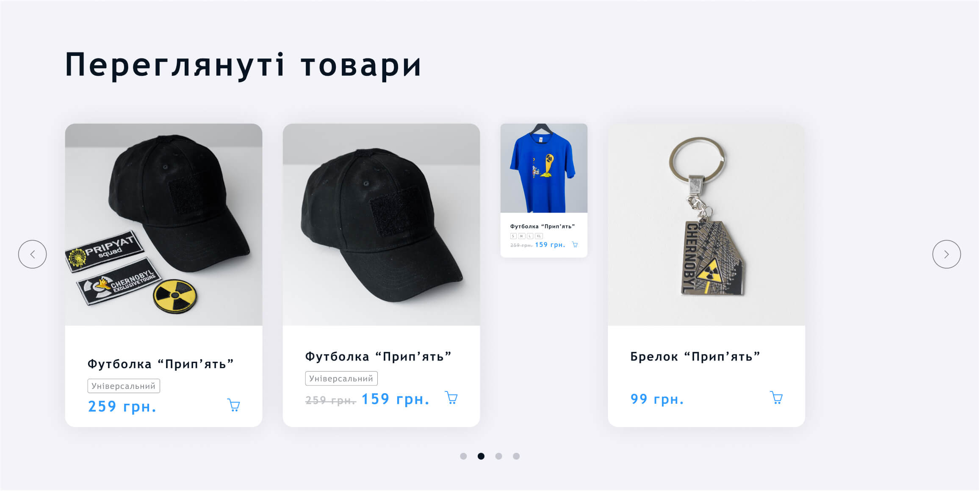Add small blue T-shirt card to cart
Image resolution: width=980 pixels, height=491 pixels.
coord(575,244)
